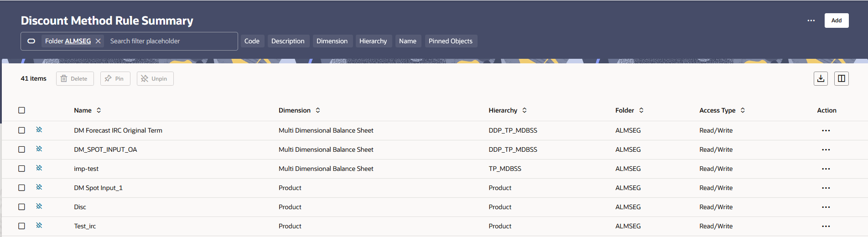This screenshot has width=868, height=237.
Task: Click the ALMSEG folder filter link
Action: point(78,41)
